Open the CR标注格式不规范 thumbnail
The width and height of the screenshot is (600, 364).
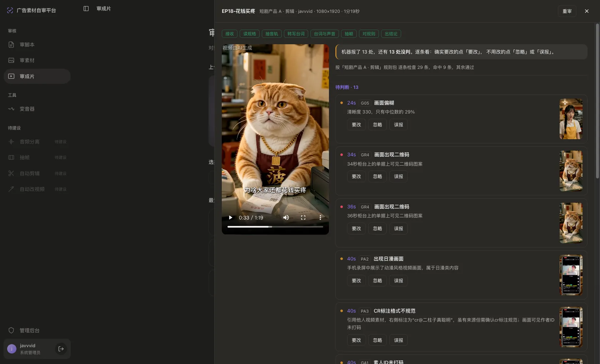[x=571, y=327]
